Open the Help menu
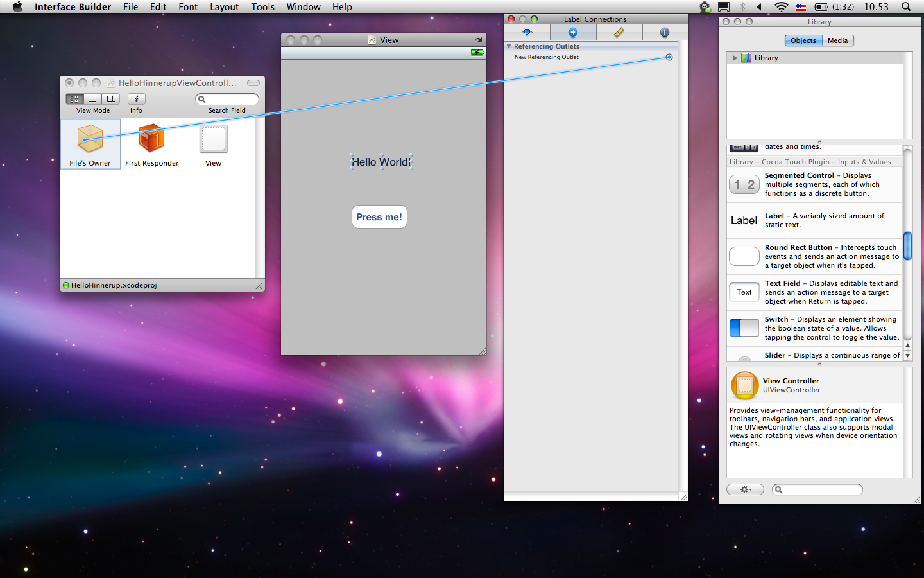The width and height of the screenshot is (924, 578). (x=342, y=7)
